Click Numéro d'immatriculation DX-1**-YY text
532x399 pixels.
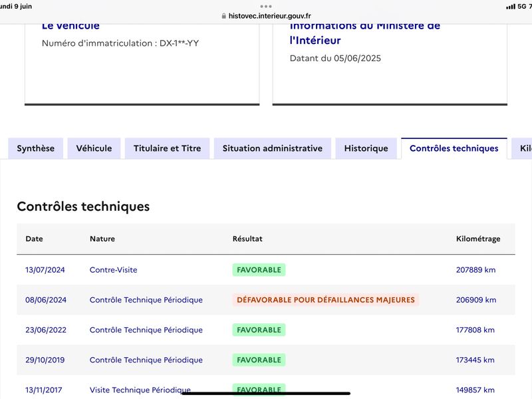point(120,43)
